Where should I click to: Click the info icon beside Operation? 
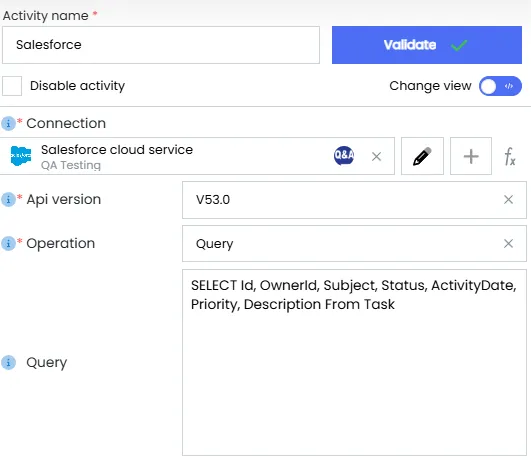click(x=8, y=243)
